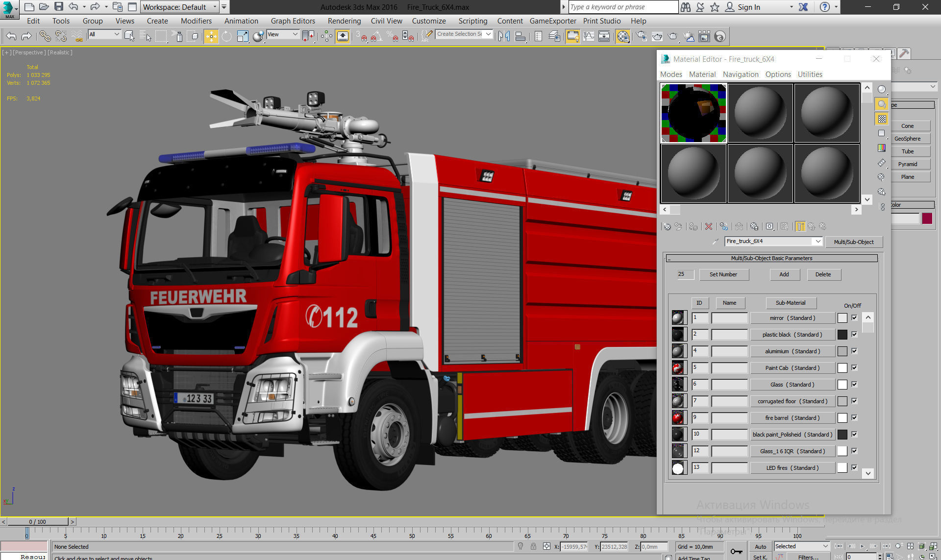Click color swatch for black paint_Polisheid
The width and height of the screenshot is (941, 560).
(x=842, y=435)
